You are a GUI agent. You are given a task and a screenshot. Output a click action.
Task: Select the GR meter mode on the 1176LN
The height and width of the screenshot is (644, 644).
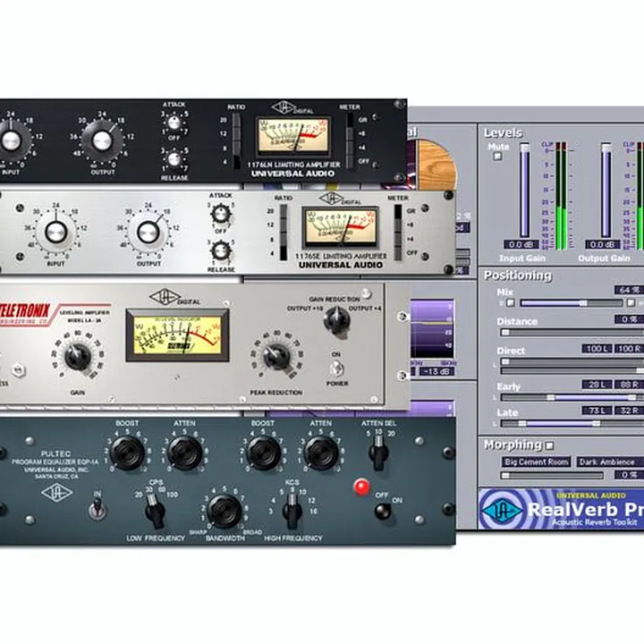[x=350, y=121]
